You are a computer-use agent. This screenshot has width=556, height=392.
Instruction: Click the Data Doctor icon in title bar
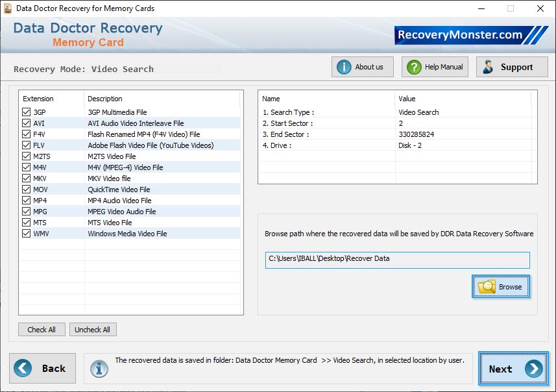(x=7, y=8)
